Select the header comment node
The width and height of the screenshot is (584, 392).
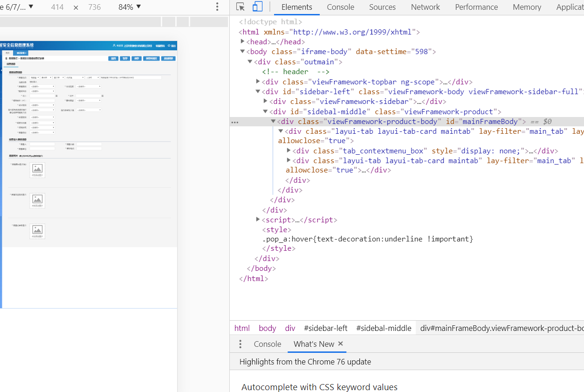[295, 71]
